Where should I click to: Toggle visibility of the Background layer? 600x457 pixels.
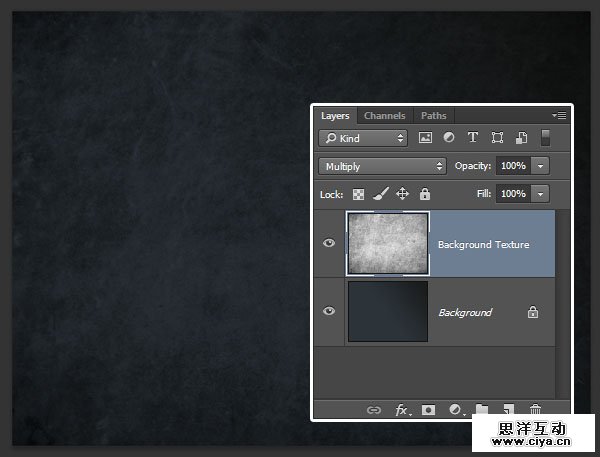click(329, 312)
